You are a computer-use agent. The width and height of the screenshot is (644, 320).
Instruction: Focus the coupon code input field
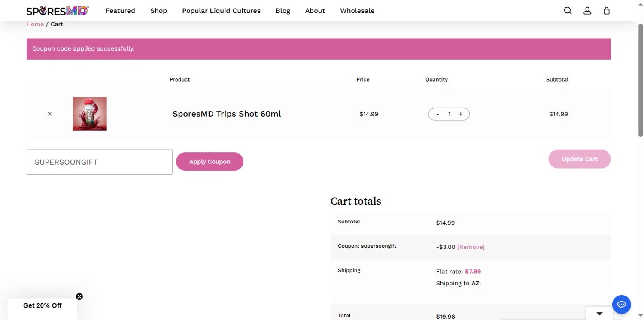pyautogui.click(x=100, y=162)
